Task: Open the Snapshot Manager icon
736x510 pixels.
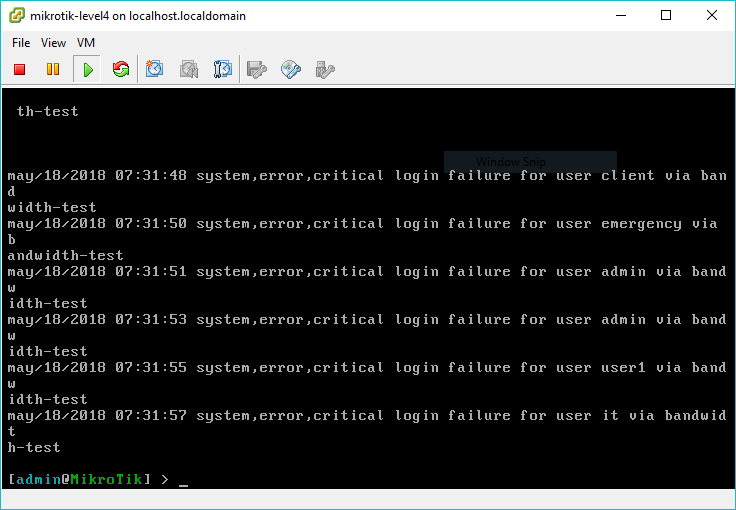Action: (x=223, y=69)
